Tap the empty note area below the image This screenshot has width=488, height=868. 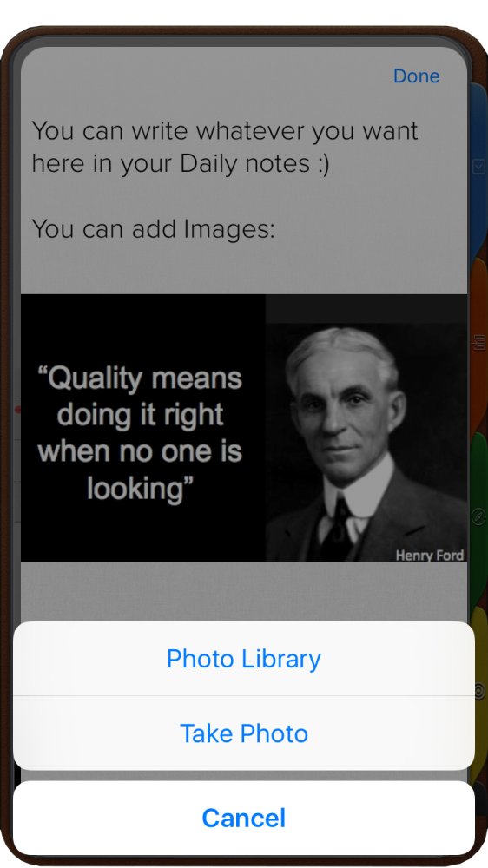click(x=244, y=591)
